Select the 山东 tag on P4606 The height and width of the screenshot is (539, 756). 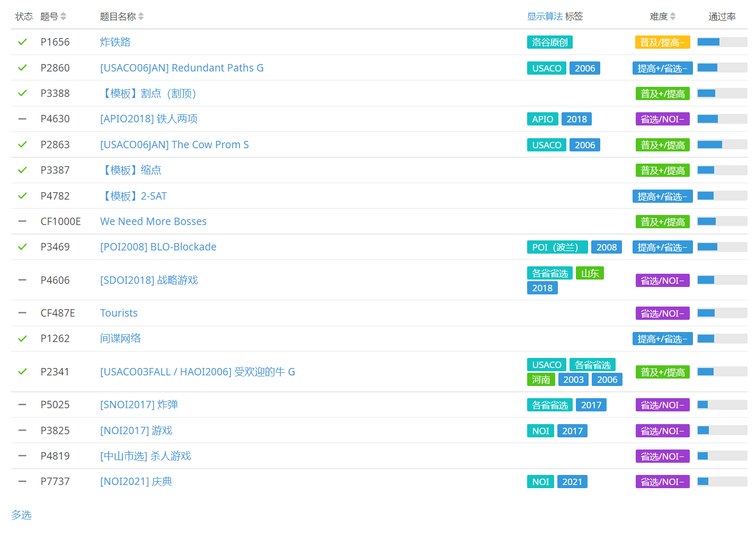[x=590, y=273]
